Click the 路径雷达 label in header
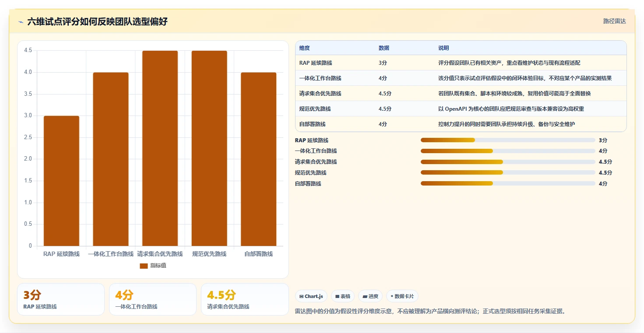Screen dimensions: 644x333 click(615, 21)
